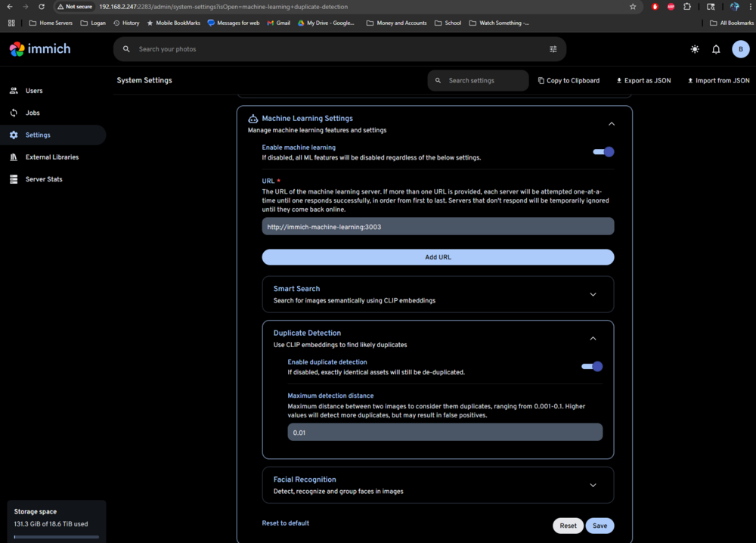756x543 pixels.
Task: Click the Search your photos box
Action: pos(339,49)
